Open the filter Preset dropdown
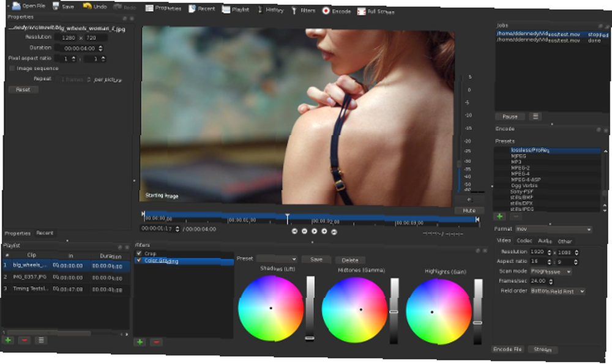The width and height of the screenshot is (612, 364). 277,259
